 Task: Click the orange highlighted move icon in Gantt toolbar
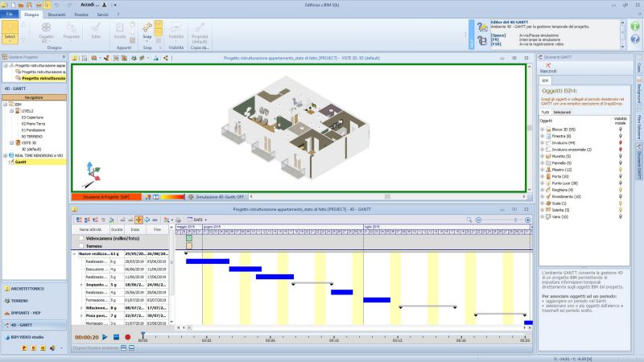point(138,220)
